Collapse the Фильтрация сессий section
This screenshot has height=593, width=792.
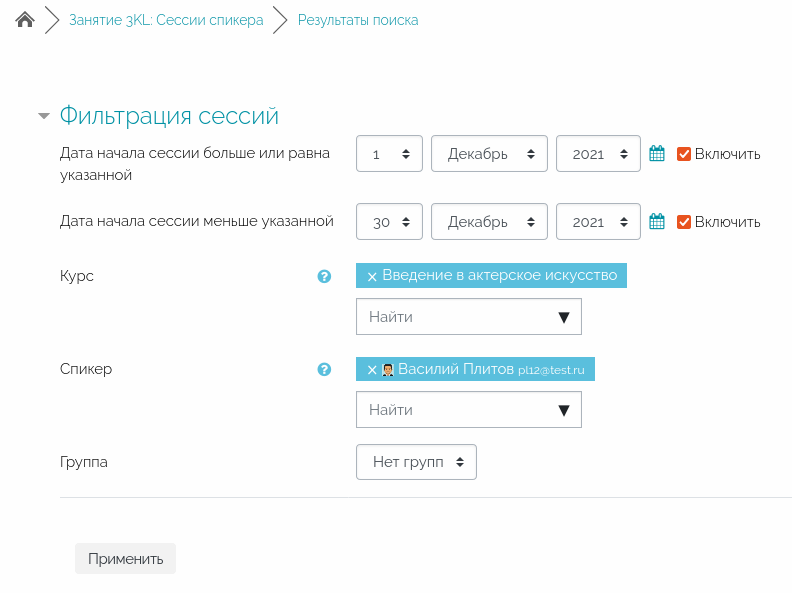(44, 116)
